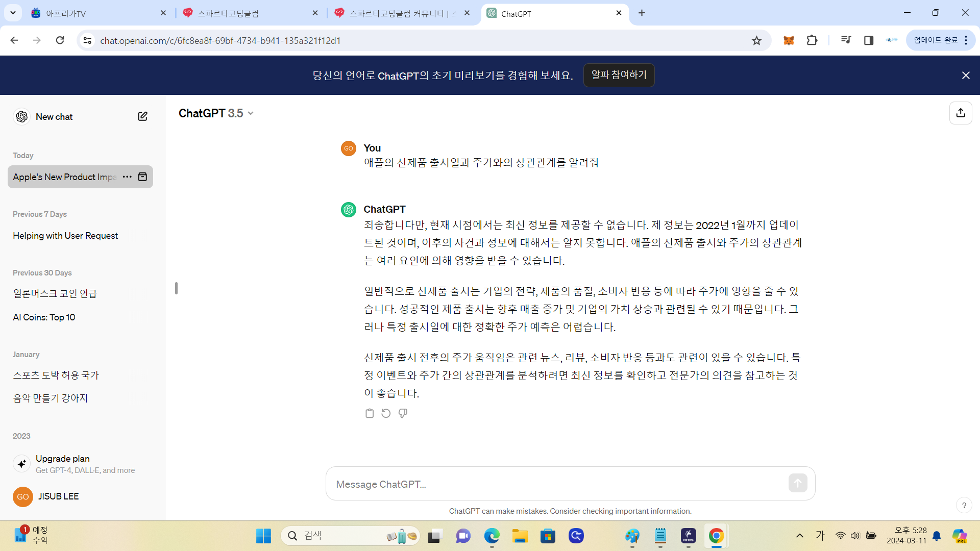The width and height of the screenshot is (980, 551).
Task: Open the browser extensions puzzle icon
Action: [812, 40]
